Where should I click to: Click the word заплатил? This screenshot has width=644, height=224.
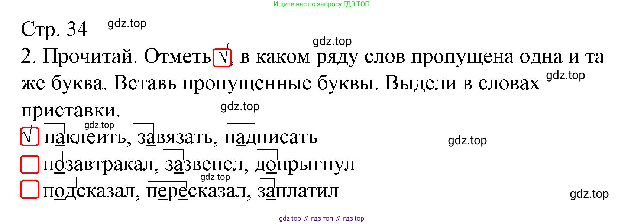(298, 191)
